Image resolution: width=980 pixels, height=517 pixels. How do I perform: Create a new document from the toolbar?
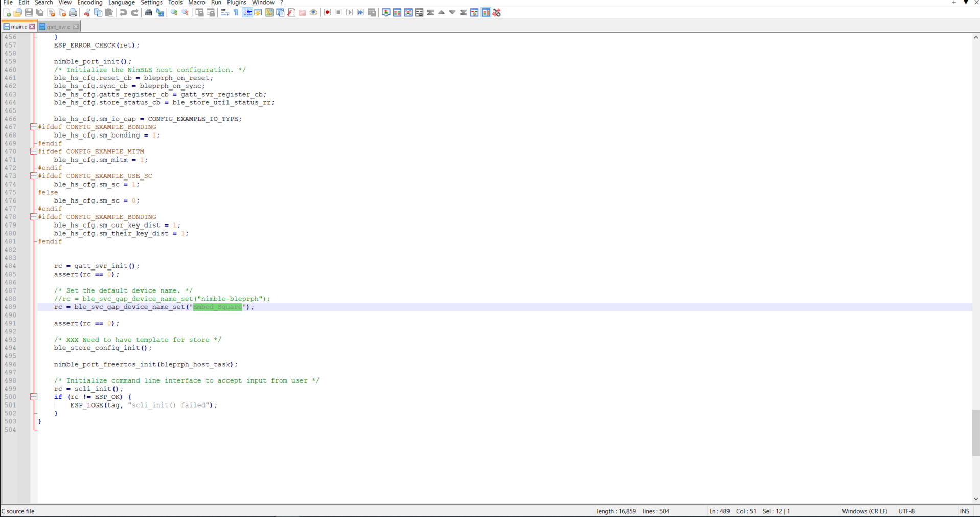point(7,13)
